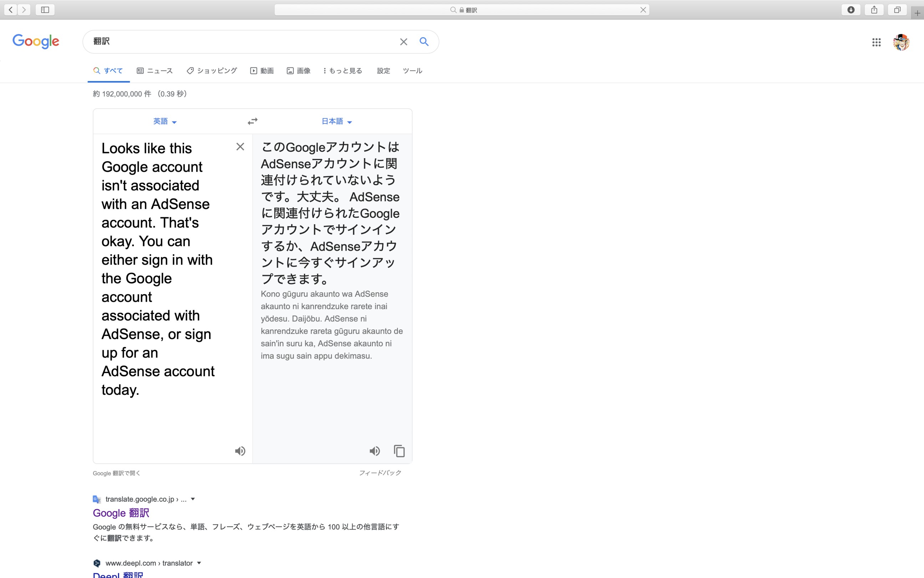Click the translate.google.co.jp URL text
Viewport: 924px width, 578px height.
[146, 499]
